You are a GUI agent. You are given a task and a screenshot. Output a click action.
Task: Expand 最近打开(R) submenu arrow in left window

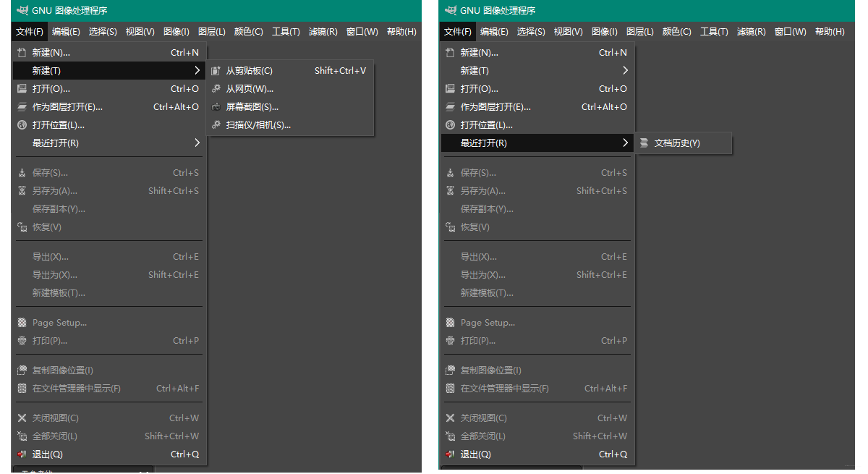pyautogui.click(x=197, y=143)
